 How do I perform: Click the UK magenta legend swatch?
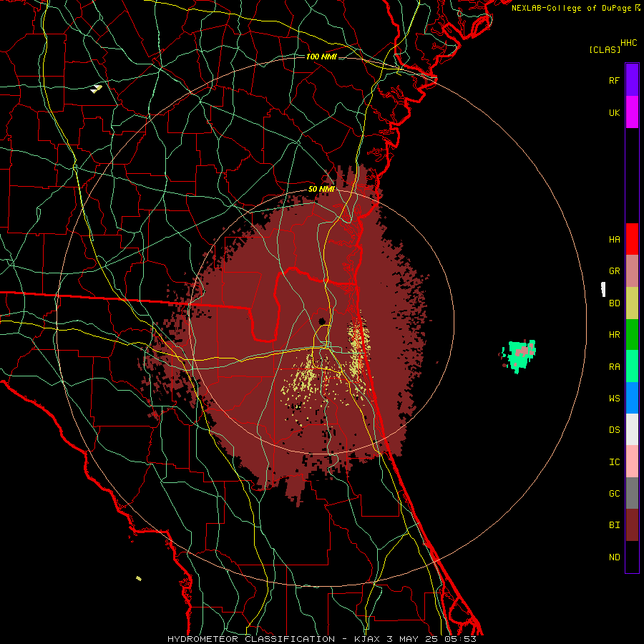point(632,112)
